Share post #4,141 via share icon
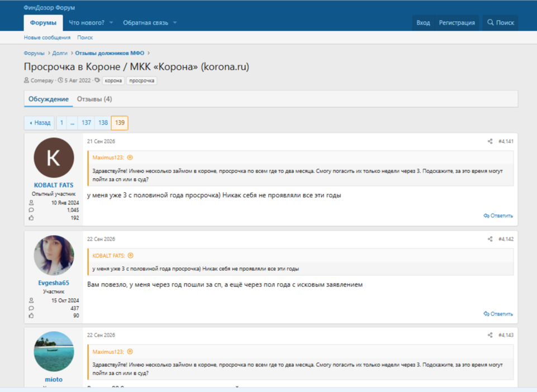 click(x=490, y=141)
